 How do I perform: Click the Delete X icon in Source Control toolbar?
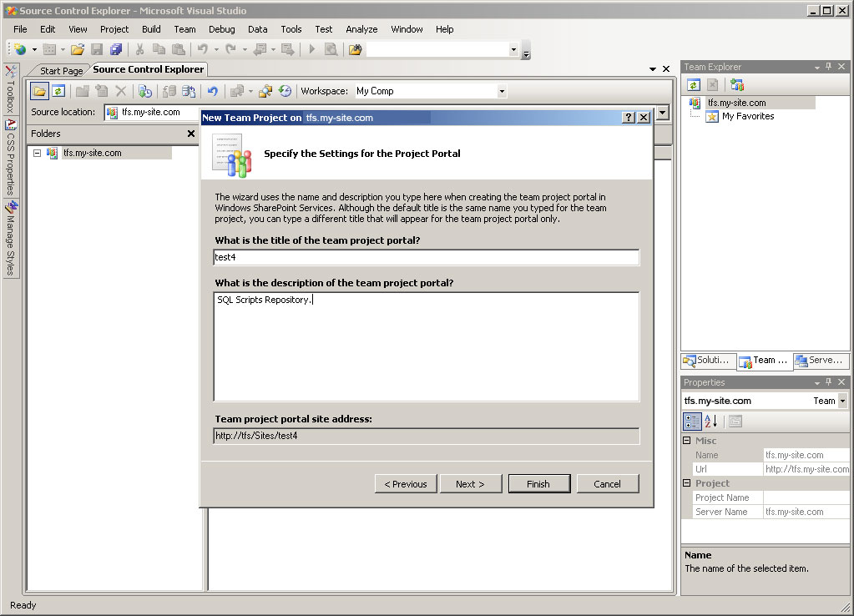(121, 91)
